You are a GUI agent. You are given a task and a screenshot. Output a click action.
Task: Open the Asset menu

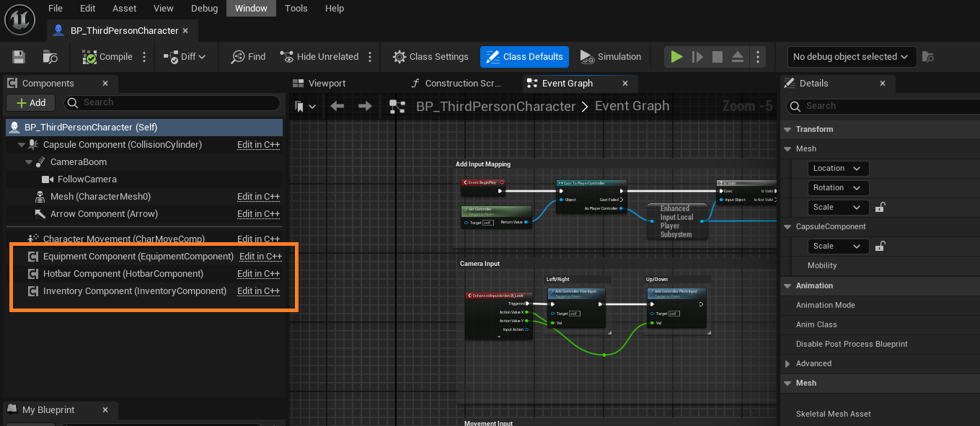pyautogui.click(x=125, y=9)
